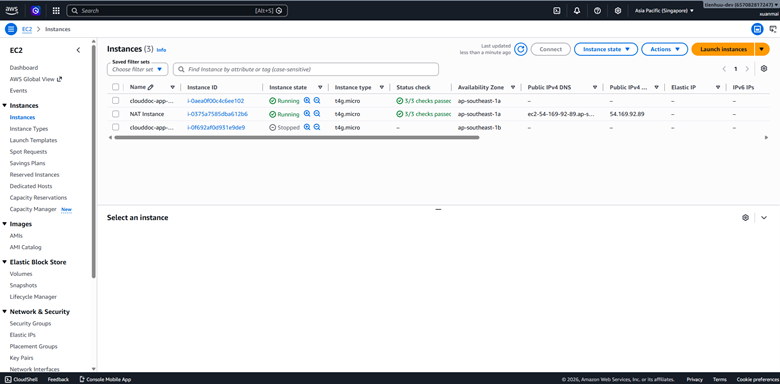Sort by the Instance state column
The width and height of the screenshot is (780, 384).
pyautogui.click(x=320, y=87)
